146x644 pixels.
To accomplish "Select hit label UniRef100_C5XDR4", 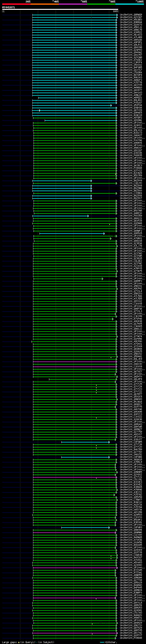I will (x=131, y=72).
